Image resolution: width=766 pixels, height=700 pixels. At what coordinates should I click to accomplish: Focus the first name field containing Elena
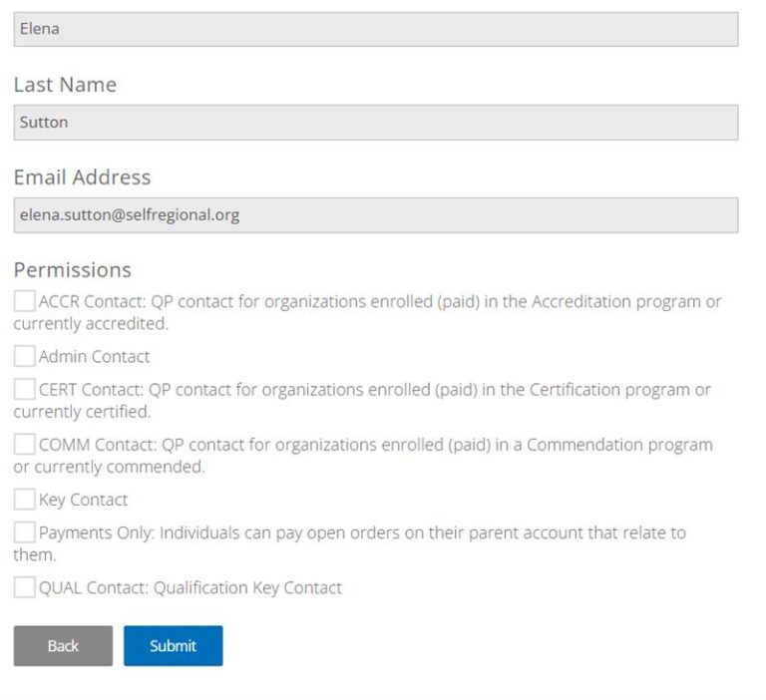pos(375,29)
